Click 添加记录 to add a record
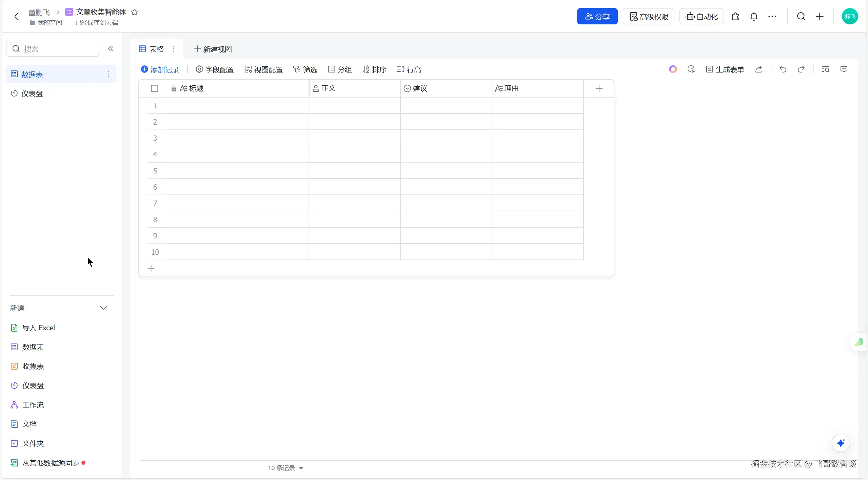The image size is (868, 480). [x=160, y=69]
